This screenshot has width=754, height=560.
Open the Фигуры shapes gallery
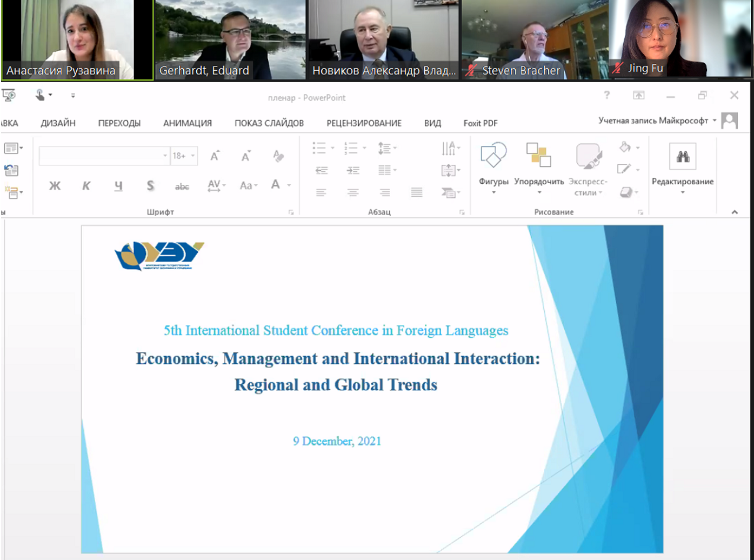point(493,156)
